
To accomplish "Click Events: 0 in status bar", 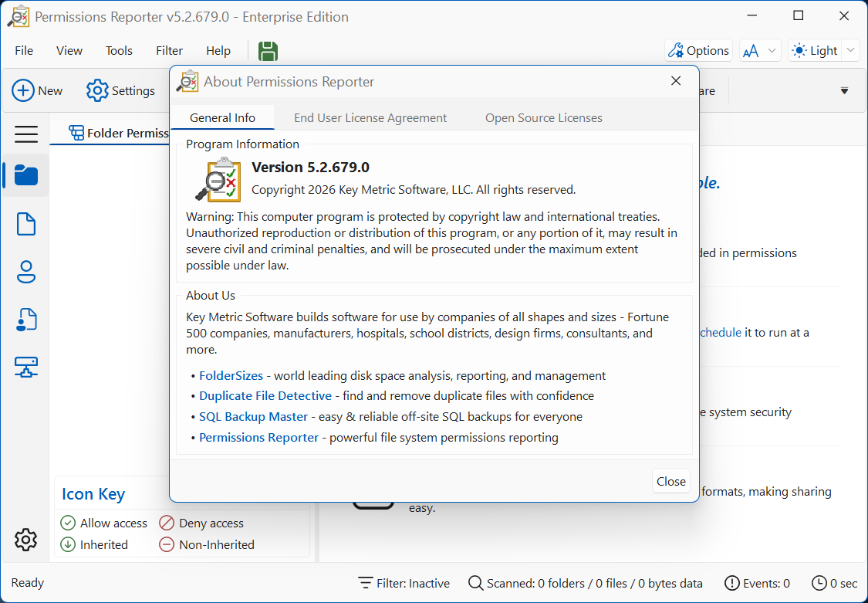I will click(x=757, y=583).
